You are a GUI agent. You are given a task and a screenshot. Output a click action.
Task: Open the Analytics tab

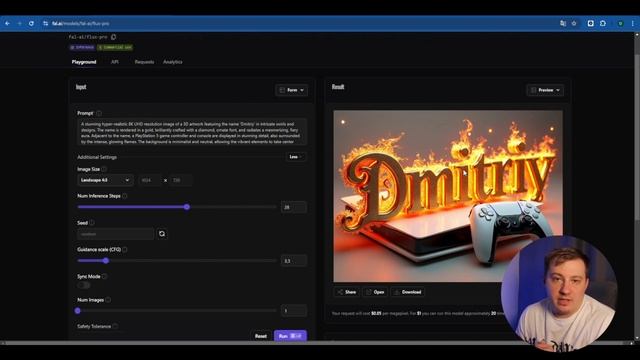coord(173,62)
